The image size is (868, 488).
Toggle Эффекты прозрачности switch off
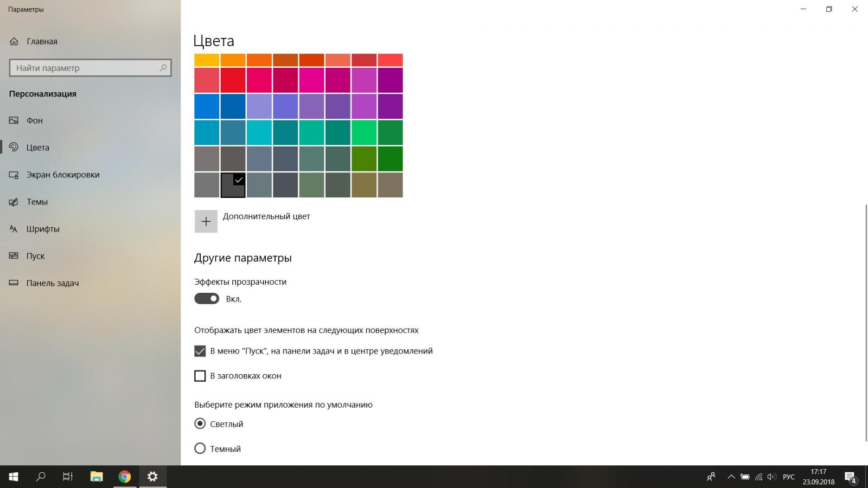pos(207,299)
